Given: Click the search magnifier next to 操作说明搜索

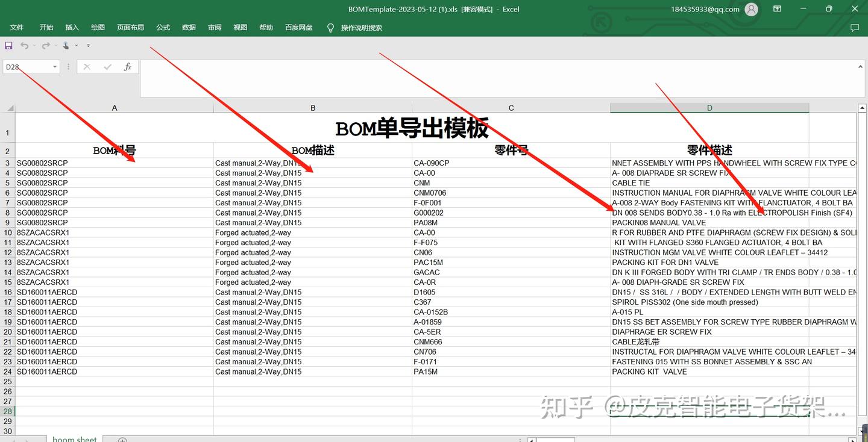Looking at the screenshot, I should click(x=330, y=27).
